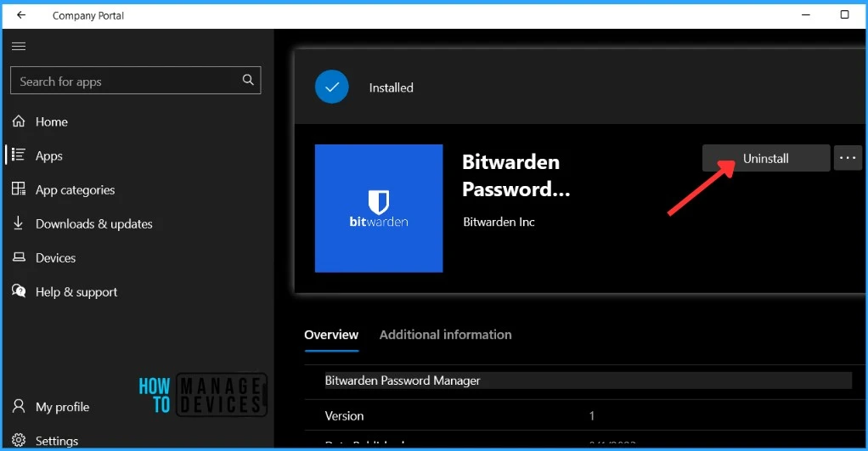Select the Overview tab

(331, 335)
